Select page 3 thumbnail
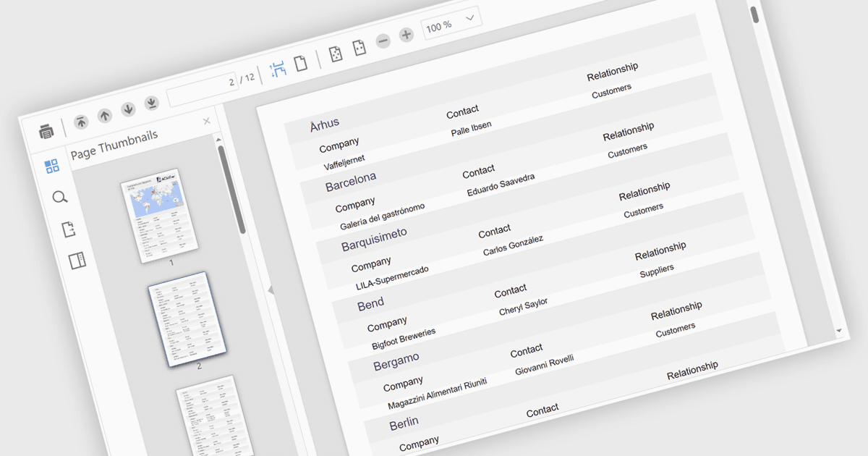 [215, 415]
